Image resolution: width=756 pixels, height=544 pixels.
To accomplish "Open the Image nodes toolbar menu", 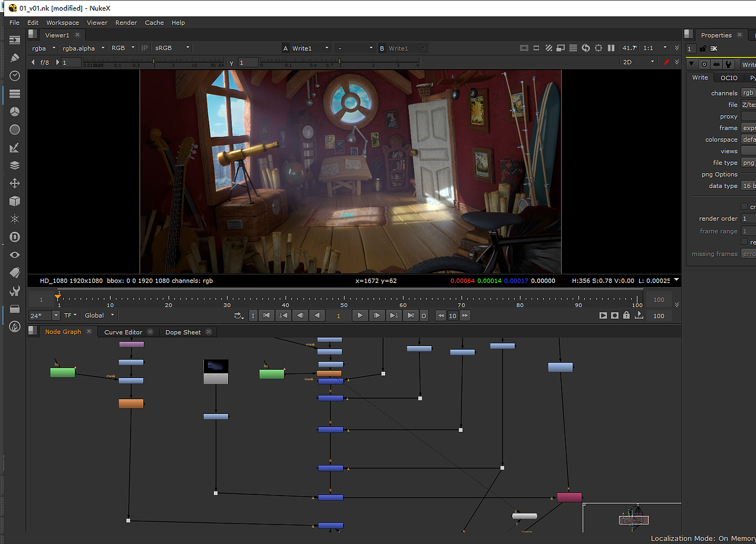I will [x=15, y=40].
